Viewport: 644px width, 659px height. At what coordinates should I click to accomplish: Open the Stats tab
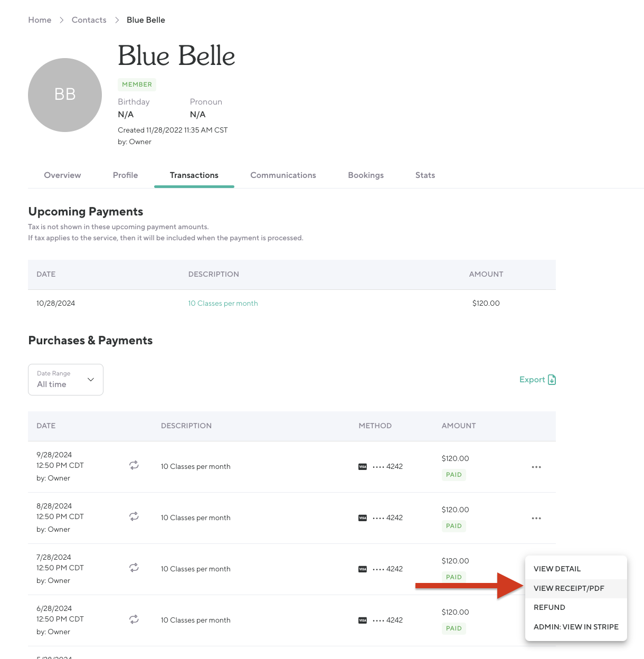pyautogui.click(x=425, y=175)
